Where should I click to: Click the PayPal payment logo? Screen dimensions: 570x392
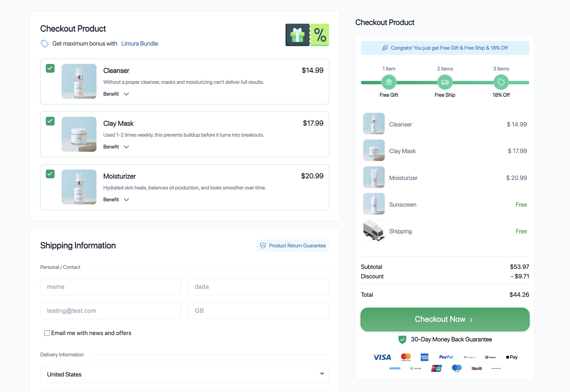[x=446, y=357]
